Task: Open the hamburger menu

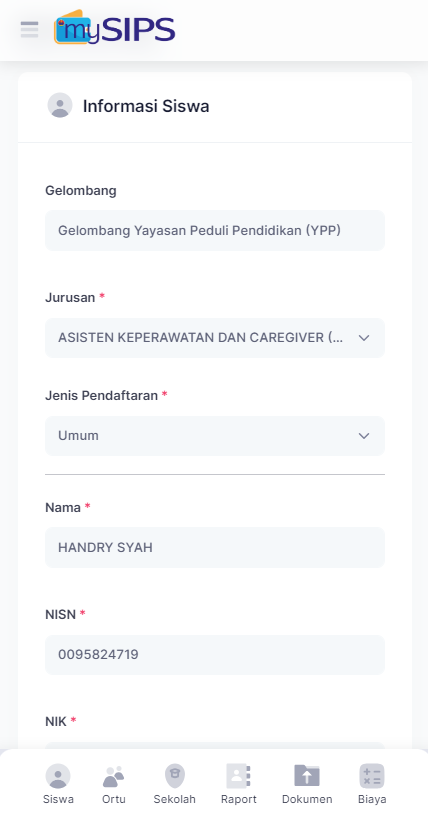Action: click(30, 30)
